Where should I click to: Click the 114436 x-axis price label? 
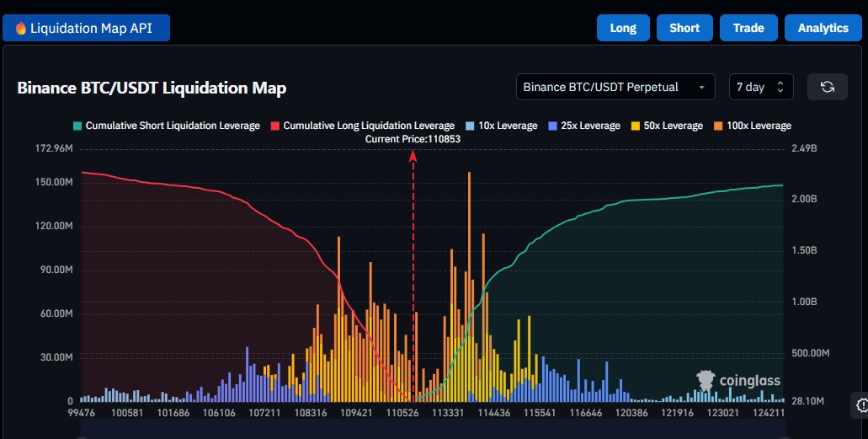494,413
